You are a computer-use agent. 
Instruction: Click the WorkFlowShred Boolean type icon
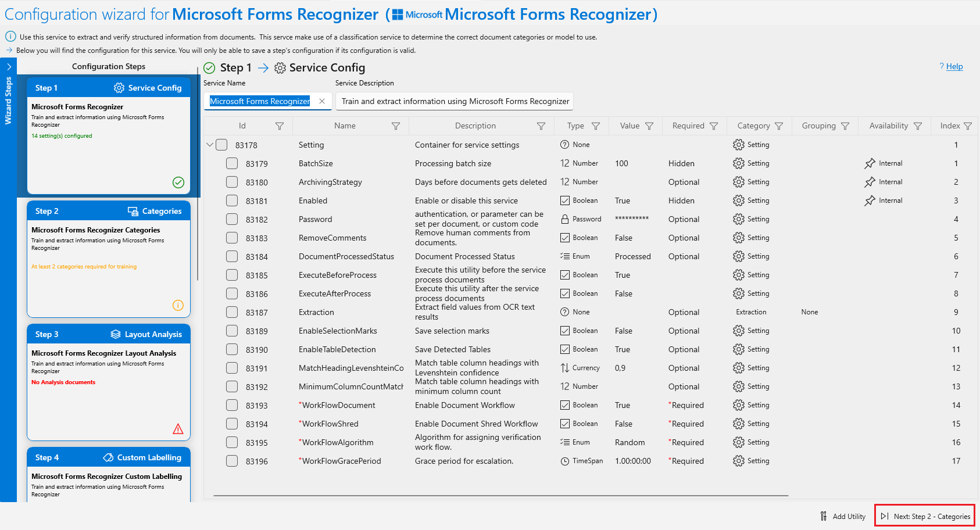[565, 424]
